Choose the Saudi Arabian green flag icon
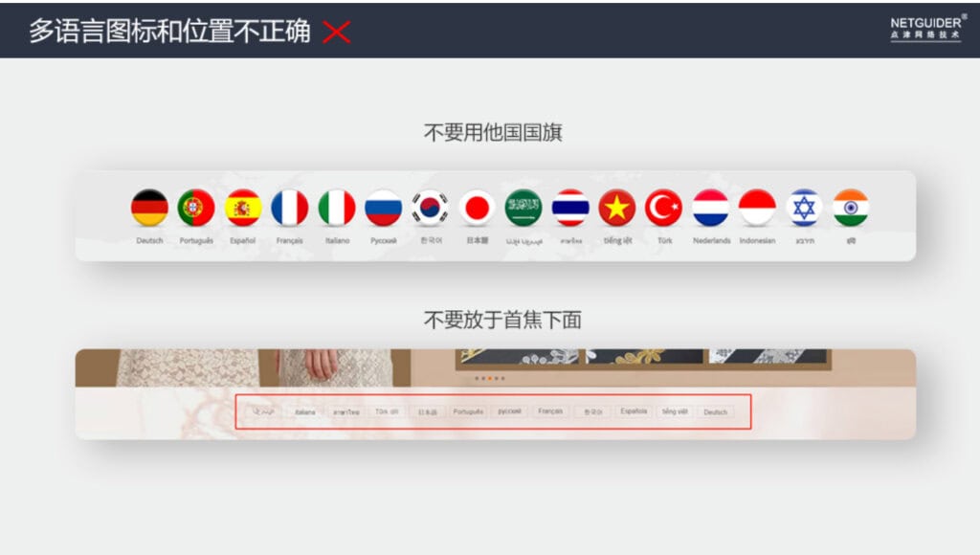This screenshot has height=555, width=980. click(523, 208)
